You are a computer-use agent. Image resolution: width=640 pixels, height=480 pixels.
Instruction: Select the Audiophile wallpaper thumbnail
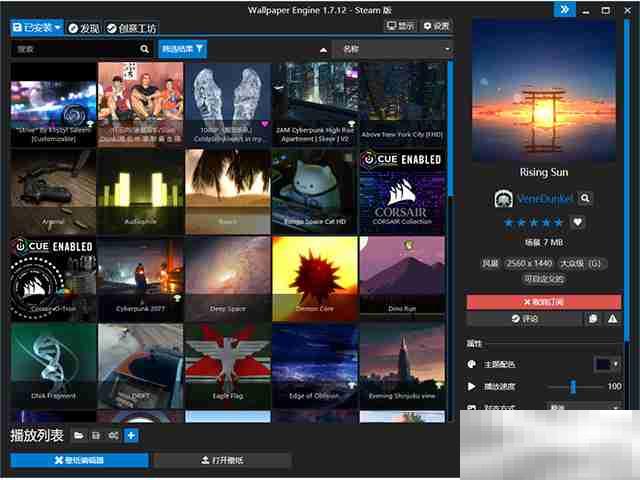[x=140, y=191]
